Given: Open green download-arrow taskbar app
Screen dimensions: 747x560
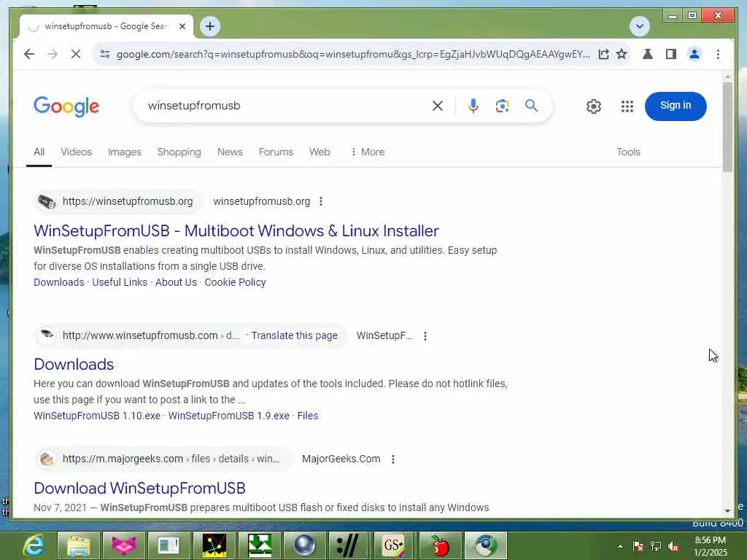Looking at the screenshot, I should (x=260, y=545).
